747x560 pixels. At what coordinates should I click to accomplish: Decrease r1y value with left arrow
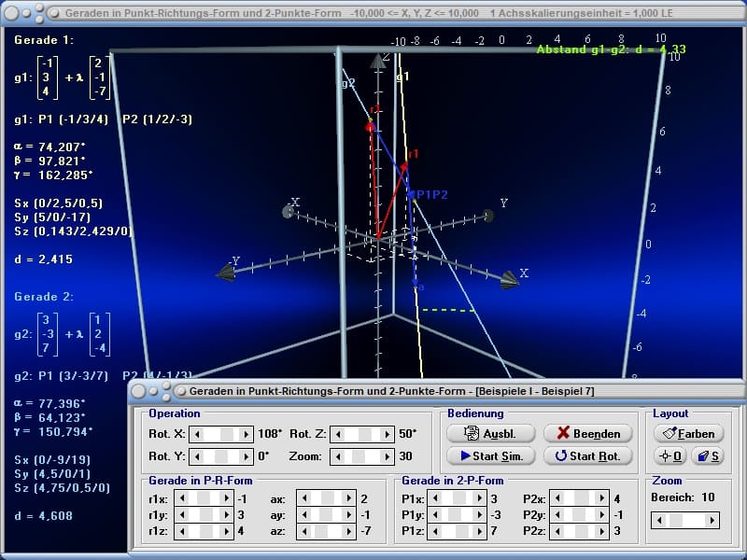pyautogui.click(x=182, y=515)
